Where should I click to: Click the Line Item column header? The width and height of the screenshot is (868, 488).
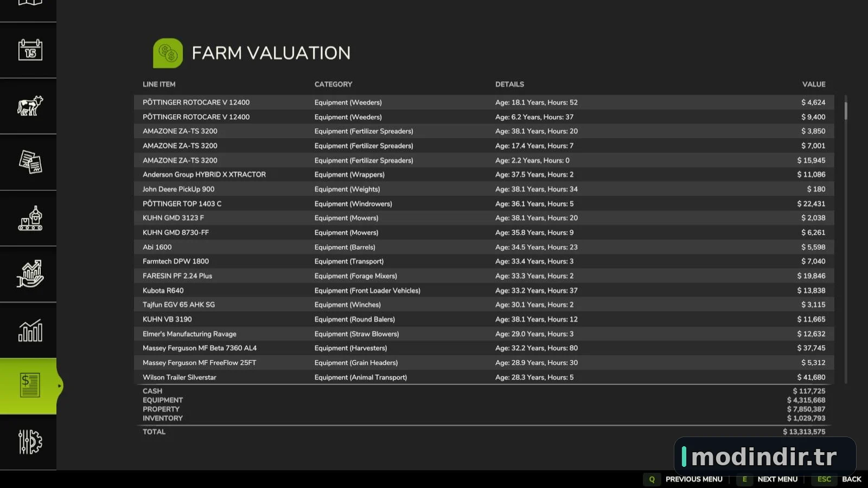coord(159,85)
